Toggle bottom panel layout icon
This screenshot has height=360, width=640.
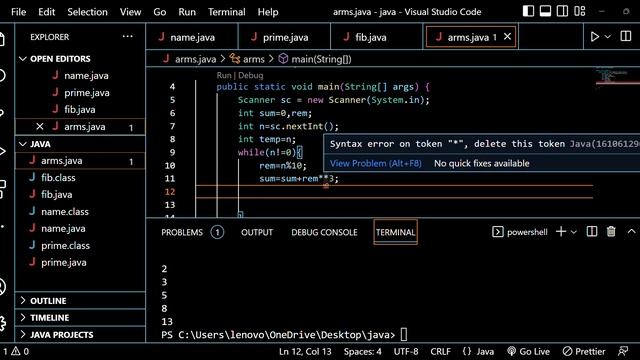point(545,11)
